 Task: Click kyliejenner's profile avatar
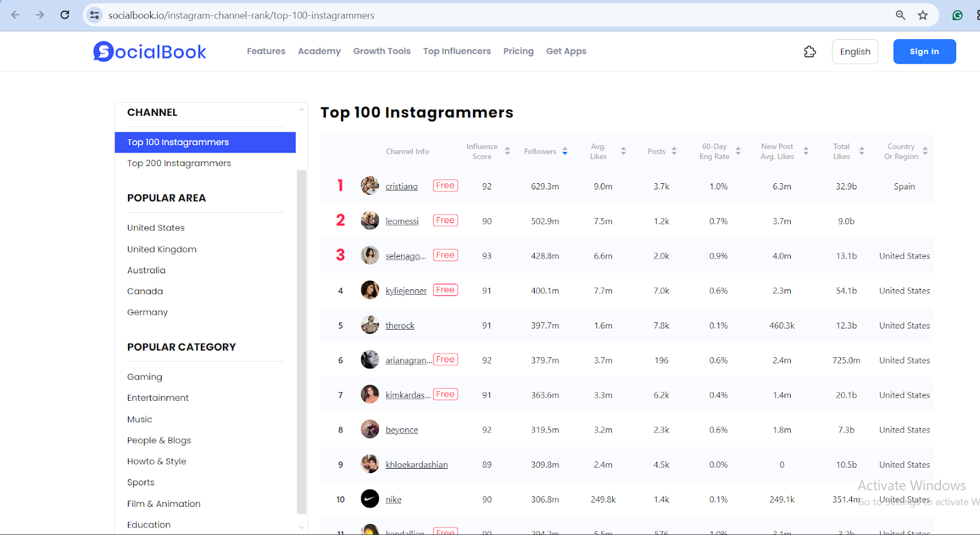click(x=370, y=290)
